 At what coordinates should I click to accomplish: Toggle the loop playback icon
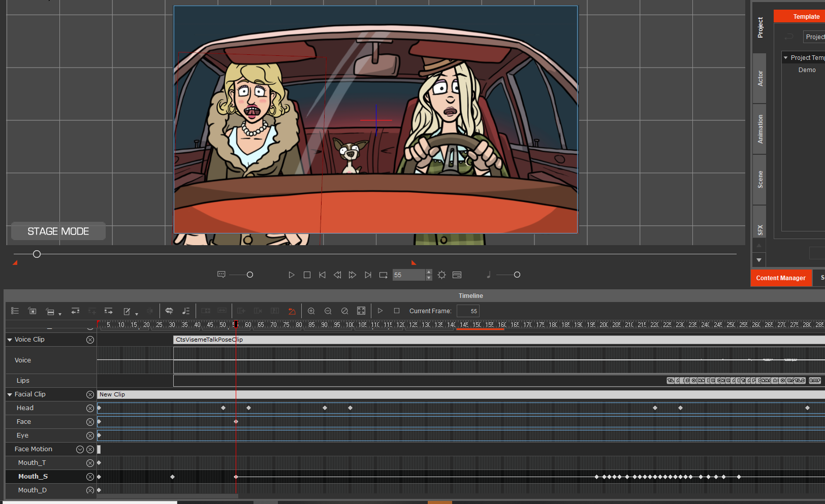(383, 275)
